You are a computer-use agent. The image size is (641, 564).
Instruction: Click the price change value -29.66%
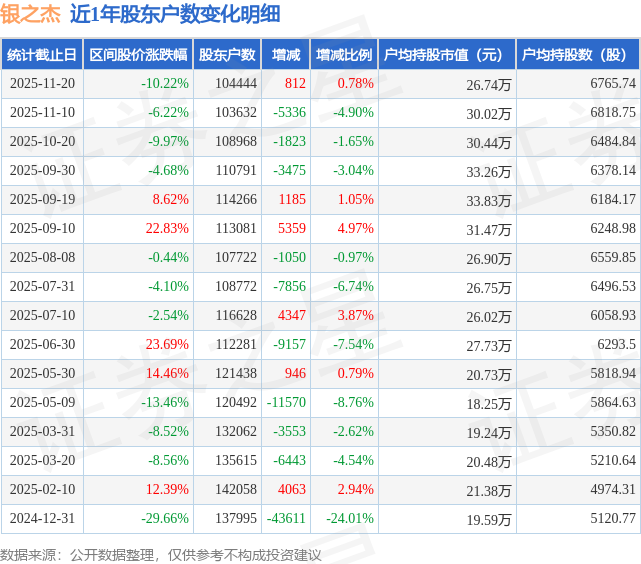tap(165, 519)
